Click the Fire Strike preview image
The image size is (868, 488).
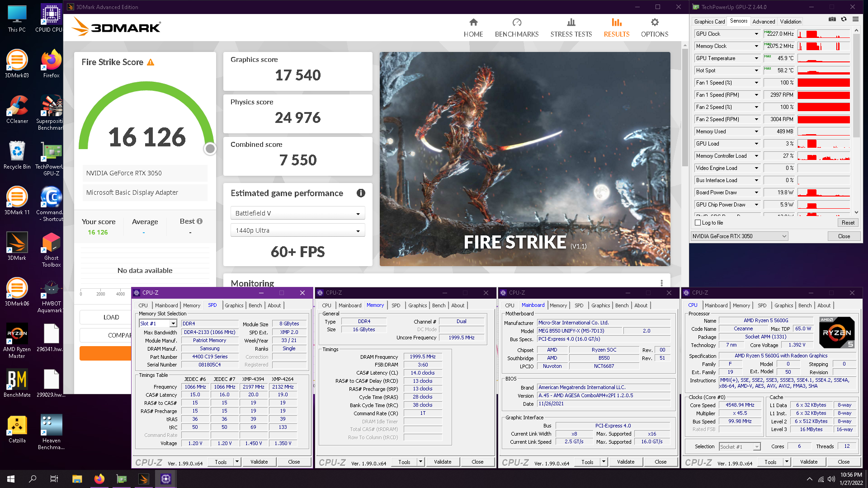(525, 159)
